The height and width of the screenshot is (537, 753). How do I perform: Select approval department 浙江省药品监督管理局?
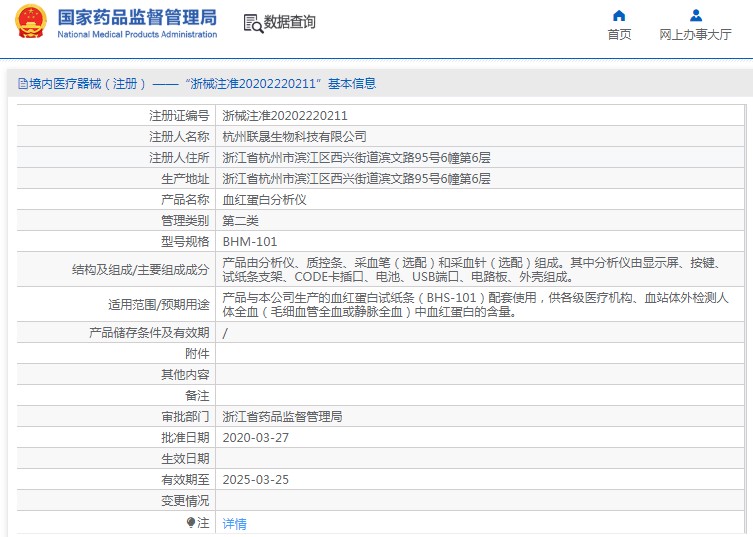pyautogui.click(x=282, y=417)
